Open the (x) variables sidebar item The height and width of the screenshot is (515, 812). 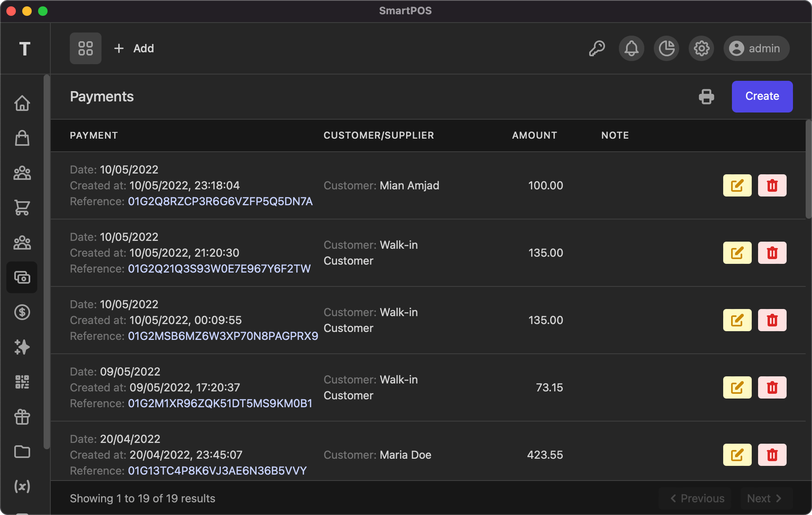click(x=22, y=487)
